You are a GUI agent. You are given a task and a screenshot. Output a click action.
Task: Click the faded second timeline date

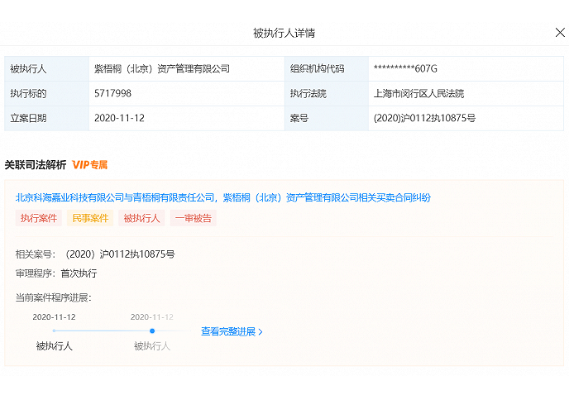point(152,317)
